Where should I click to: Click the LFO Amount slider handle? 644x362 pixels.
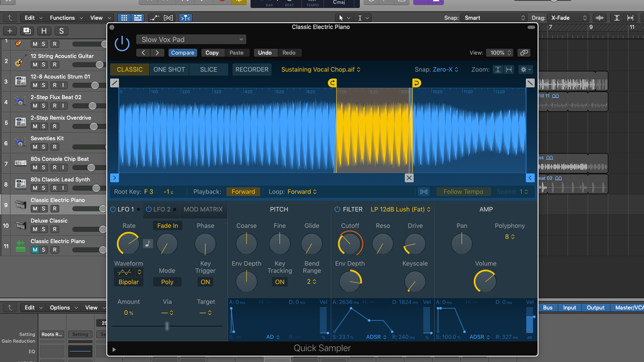[167, 326]
